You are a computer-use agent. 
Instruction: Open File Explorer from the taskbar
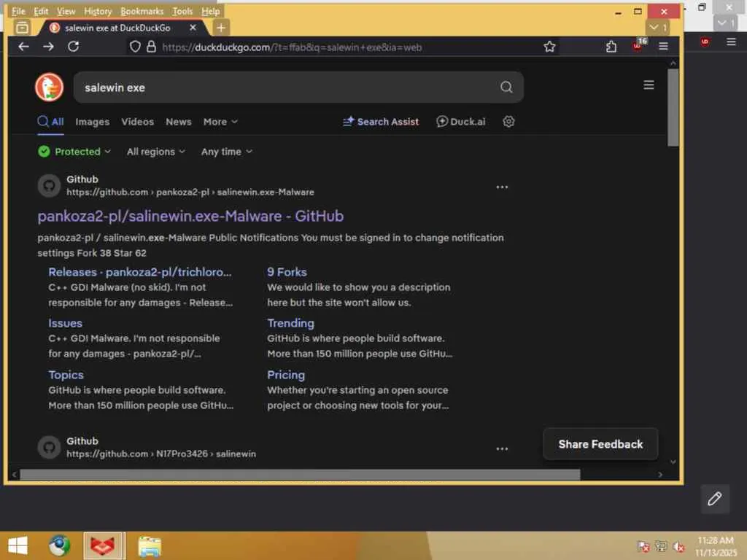150,545
